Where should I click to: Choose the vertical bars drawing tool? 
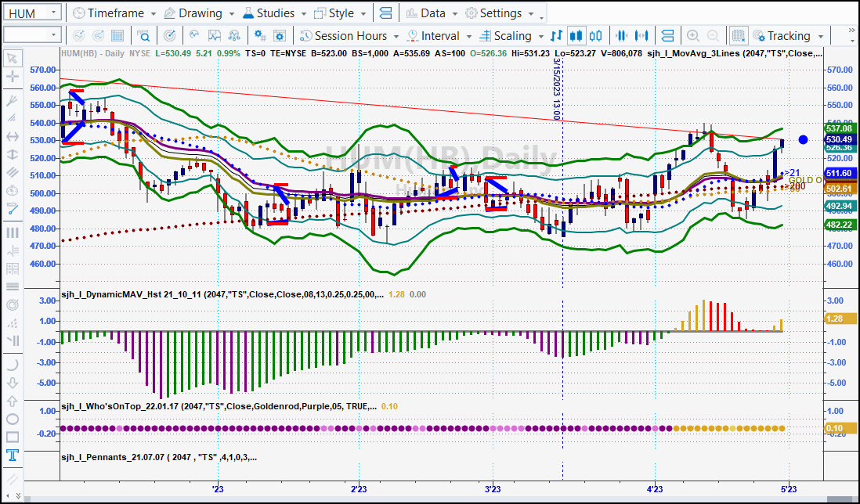click(12, 233)
